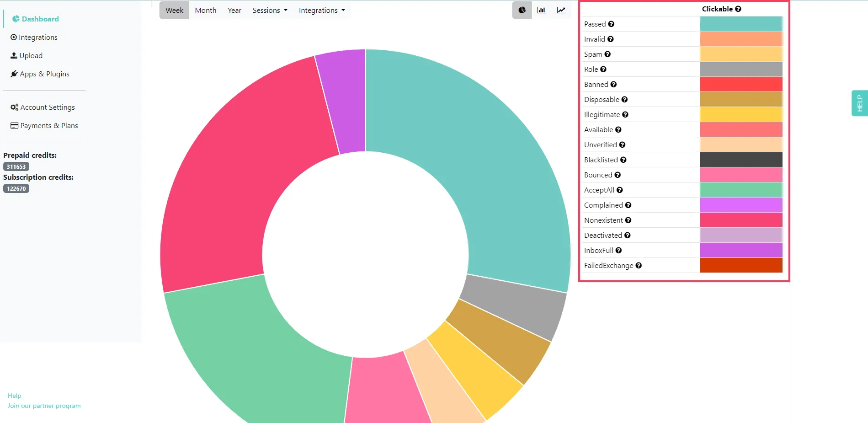Click the Passed teal color swatch

click(x=741, y=24)
